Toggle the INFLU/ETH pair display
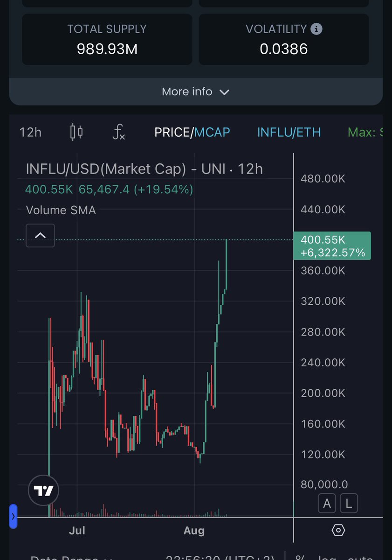 click(x=289, y=133)
